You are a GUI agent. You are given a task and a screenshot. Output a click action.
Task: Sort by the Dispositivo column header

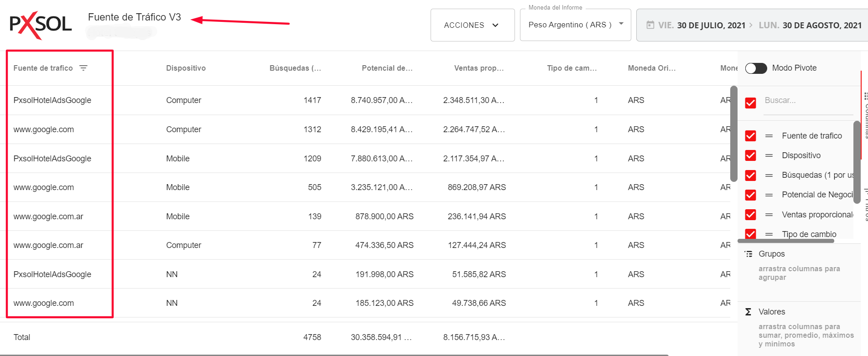tap(186, 68)
